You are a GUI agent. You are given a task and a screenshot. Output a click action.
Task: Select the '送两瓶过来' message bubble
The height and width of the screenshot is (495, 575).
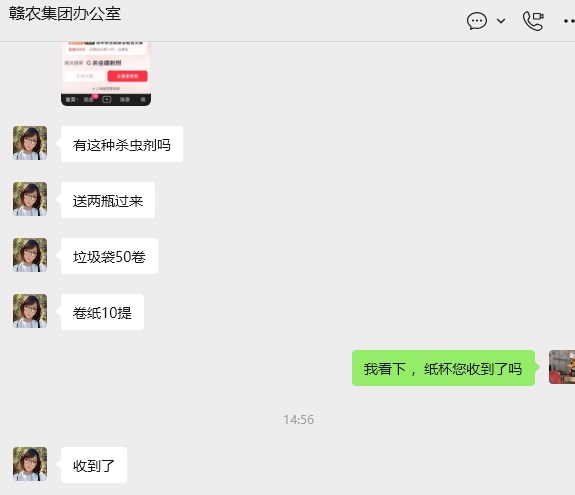(108, 200)
